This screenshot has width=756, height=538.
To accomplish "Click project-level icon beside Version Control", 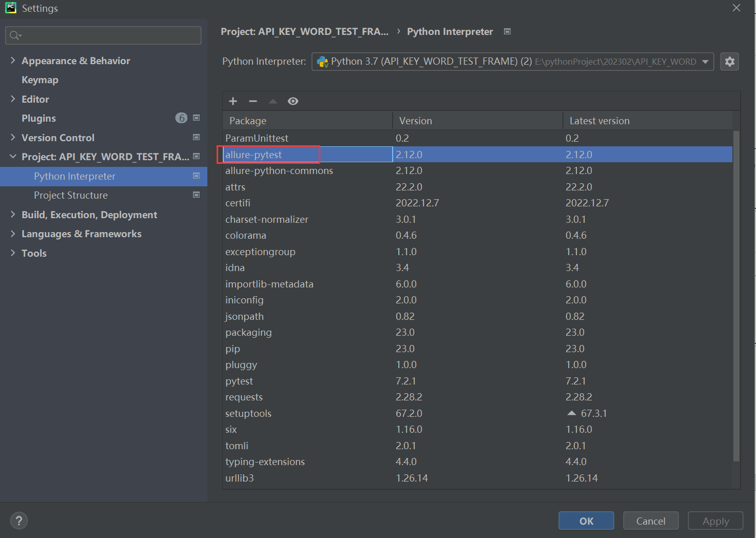I will pyautogui.click(x=196, y=137).
